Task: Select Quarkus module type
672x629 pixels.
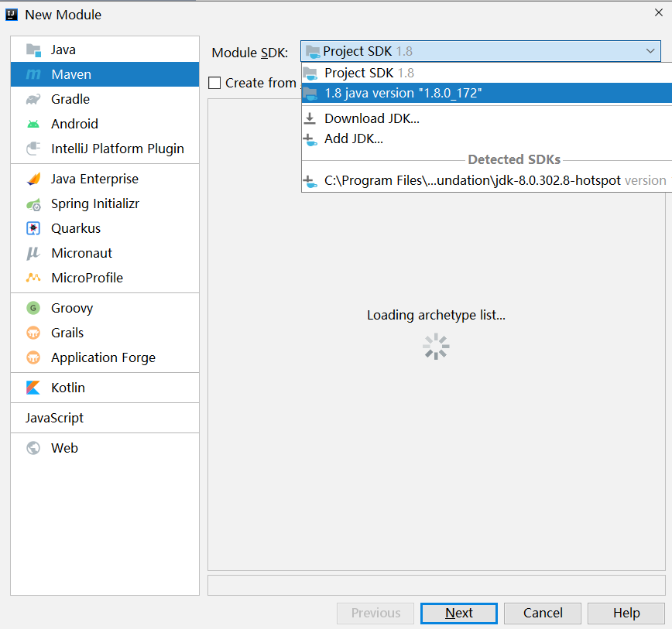Action: click(x=105, y=229)
